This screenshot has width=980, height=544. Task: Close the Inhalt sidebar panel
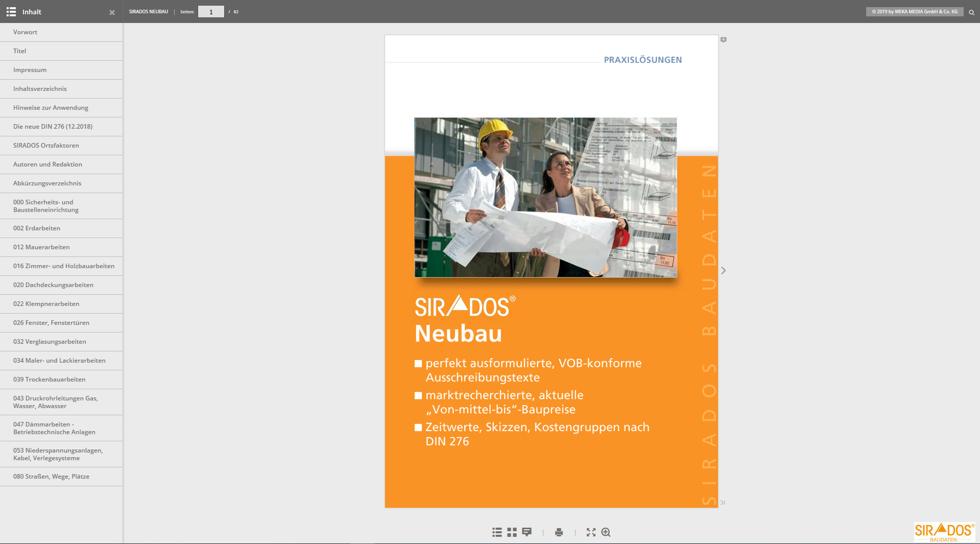[112, 12]
